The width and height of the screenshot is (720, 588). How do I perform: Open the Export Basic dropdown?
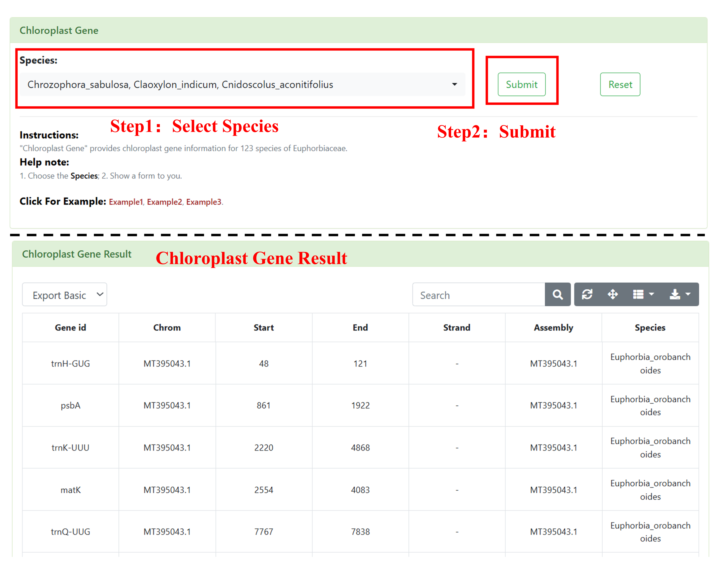(x=64, y=295)
